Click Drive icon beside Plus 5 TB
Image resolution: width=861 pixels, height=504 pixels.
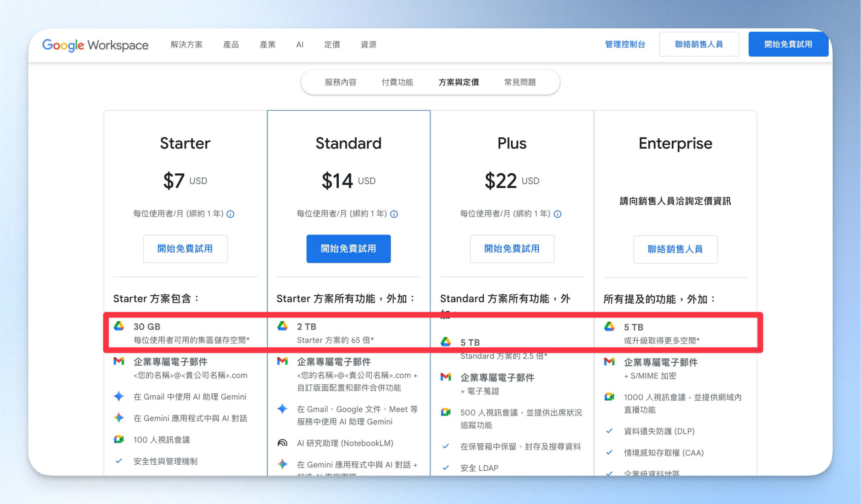446,342
